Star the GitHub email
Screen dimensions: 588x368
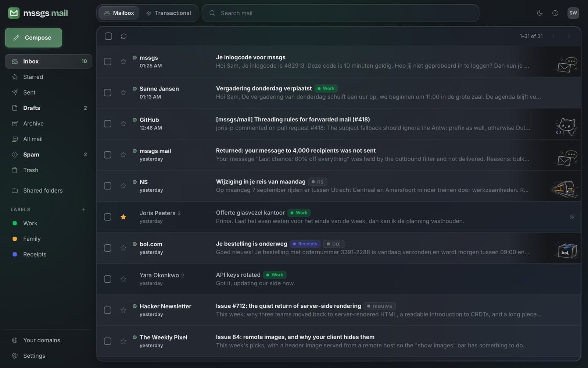tap(123, 124)
